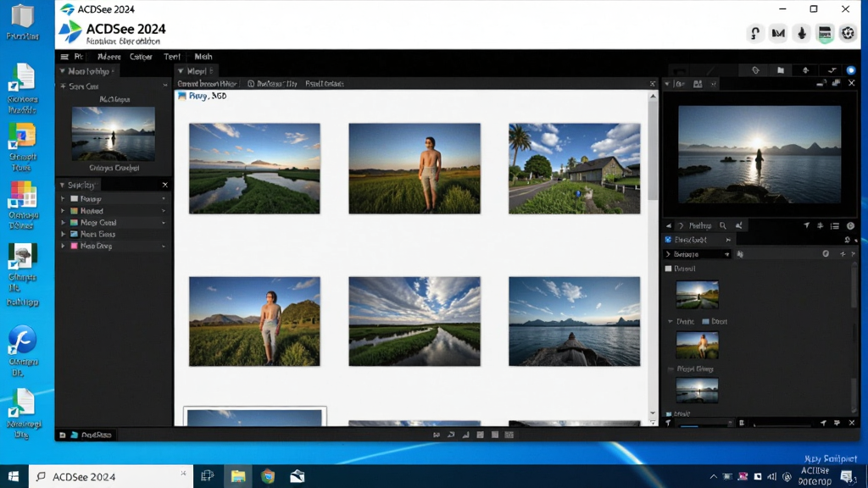The width and height of the screenshot is (868, 488).
Task: Select the boat bow on lake photo
Action: pos(574,321)
